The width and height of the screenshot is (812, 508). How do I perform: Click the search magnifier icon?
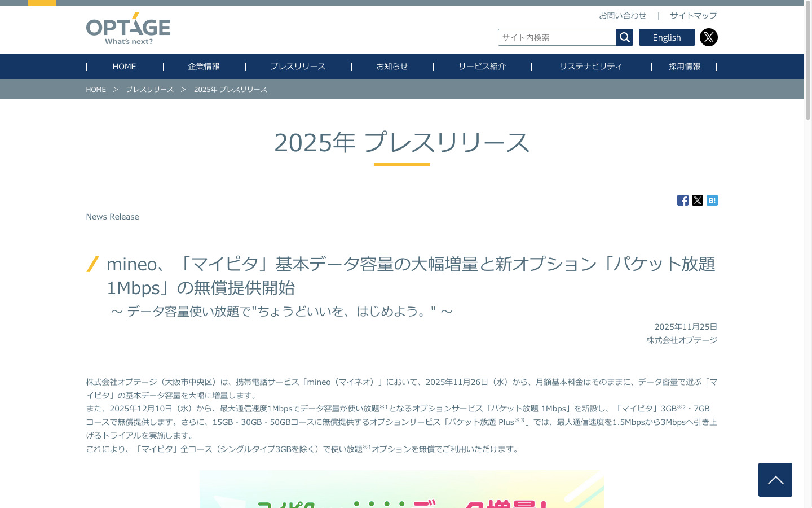624,37
